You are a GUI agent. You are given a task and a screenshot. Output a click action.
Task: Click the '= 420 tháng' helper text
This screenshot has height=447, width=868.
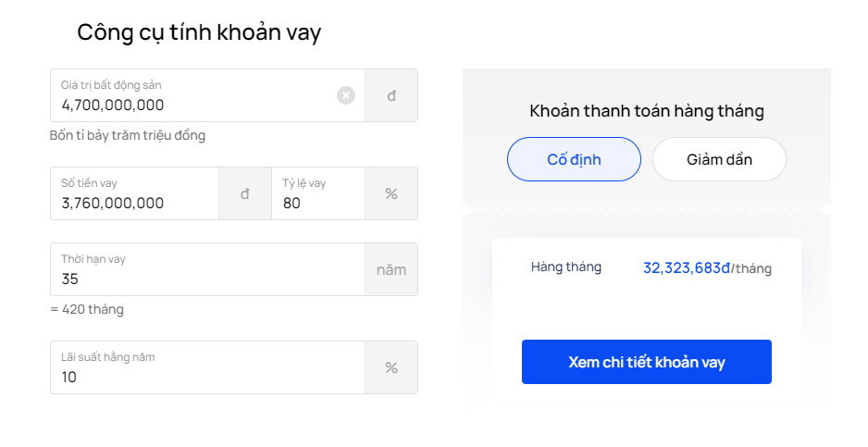pos(87,309)
